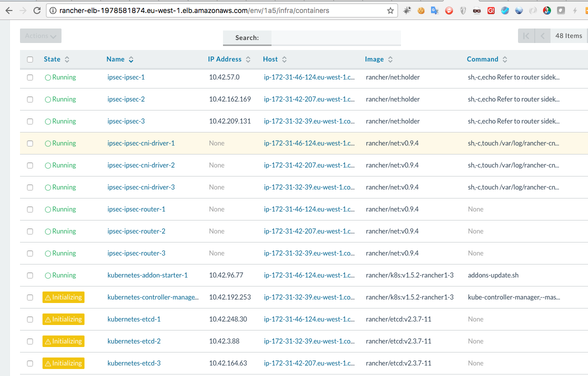
Task: Open container ipsec-ipsec-router-1
Action: pos(136,209)
